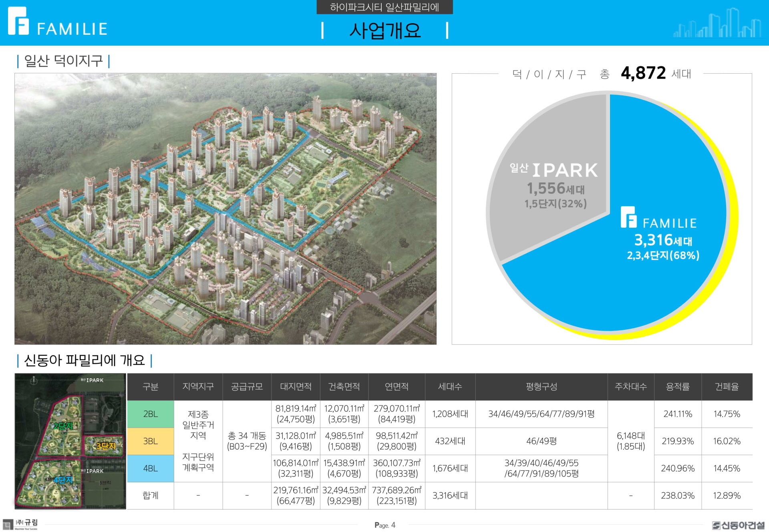Image resolution: width=769 pixels, height=532 pixels.
Task: Click the 건축면적 column header
Action: 344,387
